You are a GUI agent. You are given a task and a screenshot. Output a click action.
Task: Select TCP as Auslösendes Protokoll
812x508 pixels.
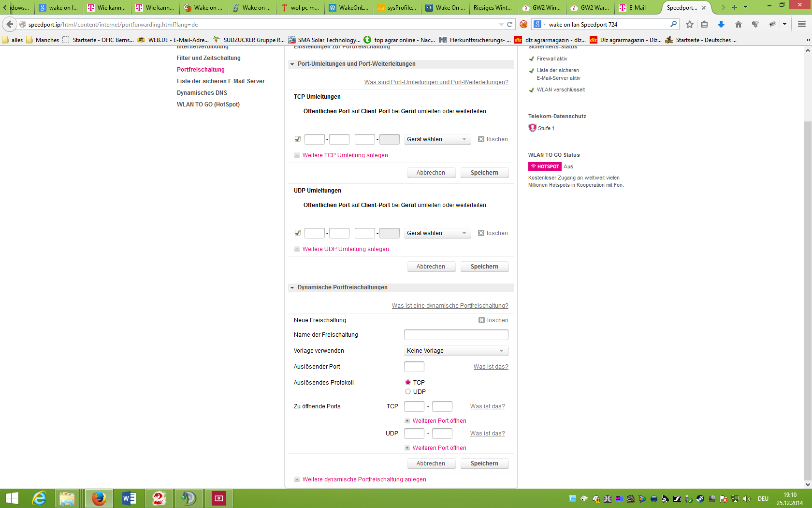click(x=408, y=382)
